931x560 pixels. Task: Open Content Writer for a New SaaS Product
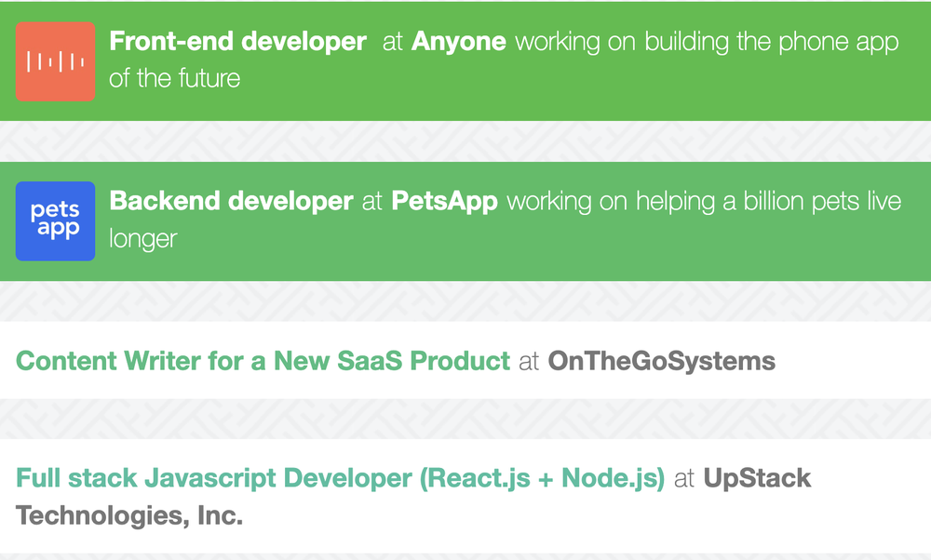[x=263, y=361]
